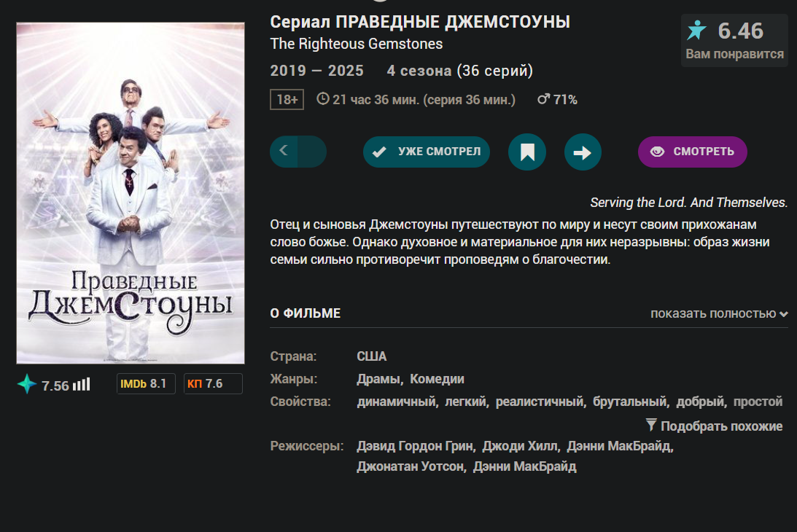The image size is (797, 532).
Task: Click the clock duration icon
Action: point(323,98)
